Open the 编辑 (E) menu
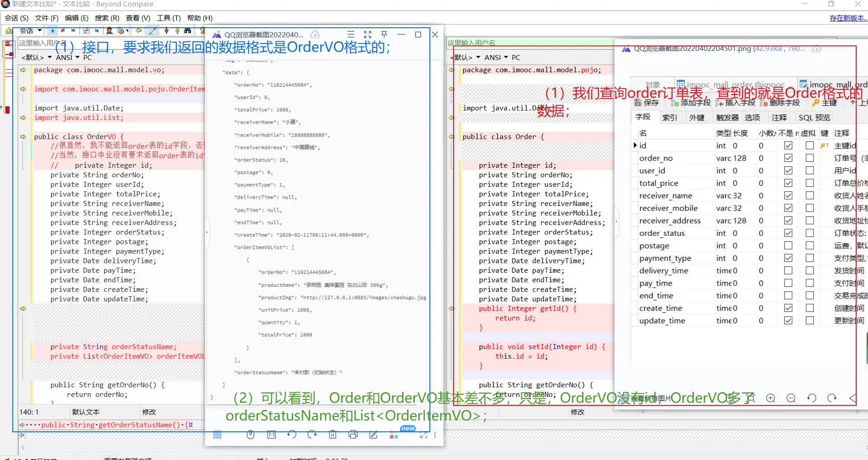868x460 pixels. pyautogui.click(x=77, y=18)
